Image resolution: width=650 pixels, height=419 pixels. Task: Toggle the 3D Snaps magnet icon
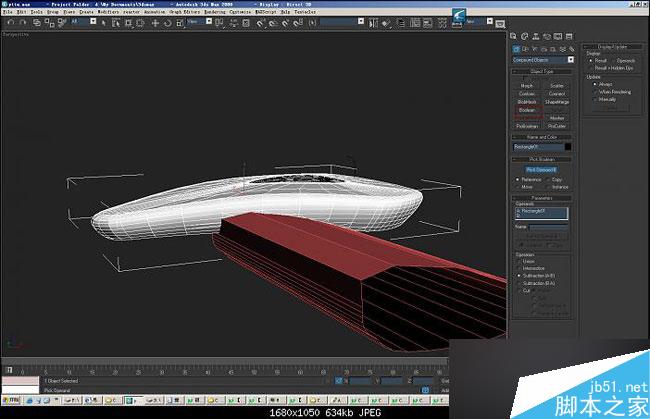[260, 23]
